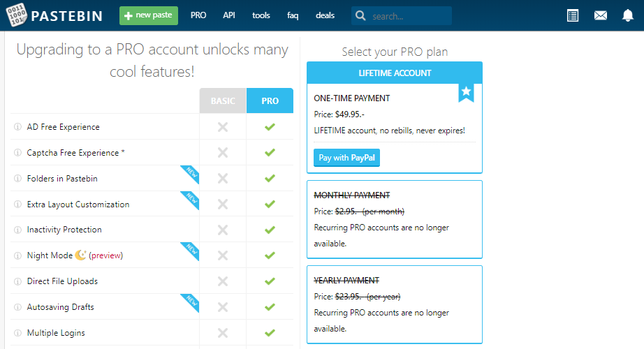Click info icon beside Autosaving Drafts
The image size is (644, 349).
click(17, 306)
